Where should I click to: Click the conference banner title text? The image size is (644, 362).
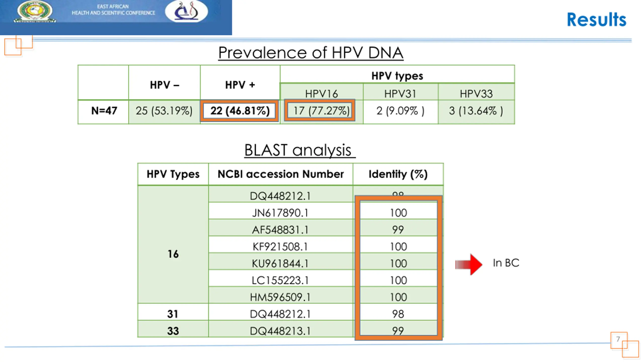113,10
